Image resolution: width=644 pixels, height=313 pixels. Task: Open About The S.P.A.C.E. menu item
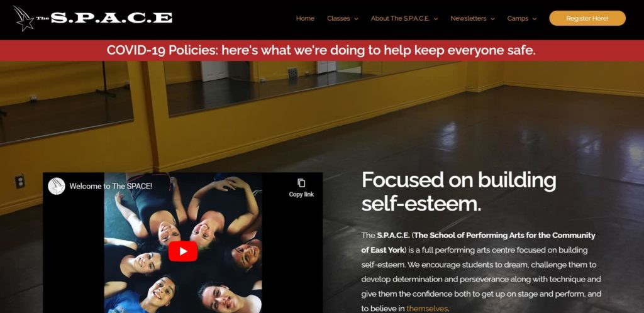pyautogui.click(x=400, y=18)
